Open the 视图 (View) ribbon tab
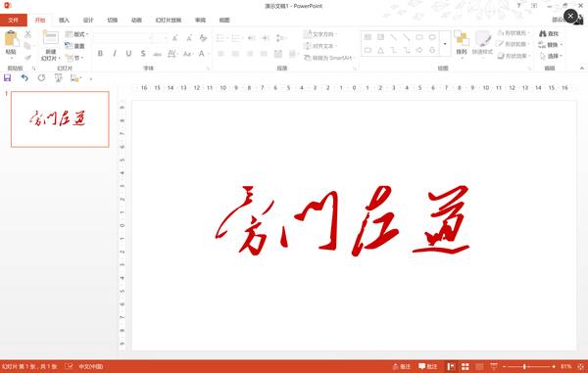588x373 pixels. (x=224, y=21)
